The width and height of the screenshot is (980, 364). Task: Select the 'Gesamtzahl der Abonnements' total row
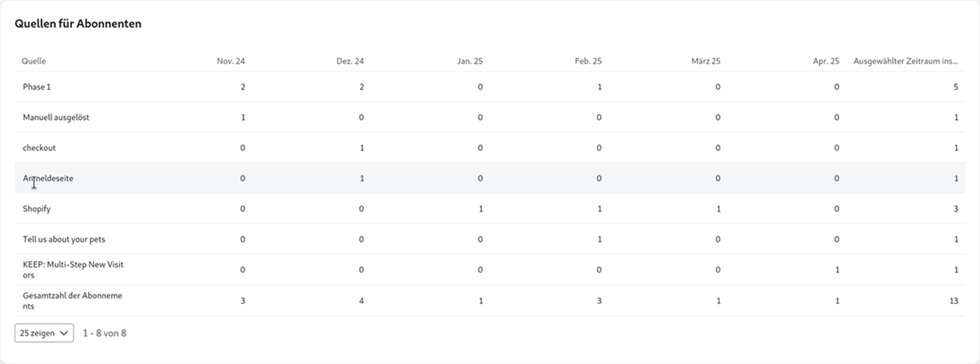click(490, 301)
